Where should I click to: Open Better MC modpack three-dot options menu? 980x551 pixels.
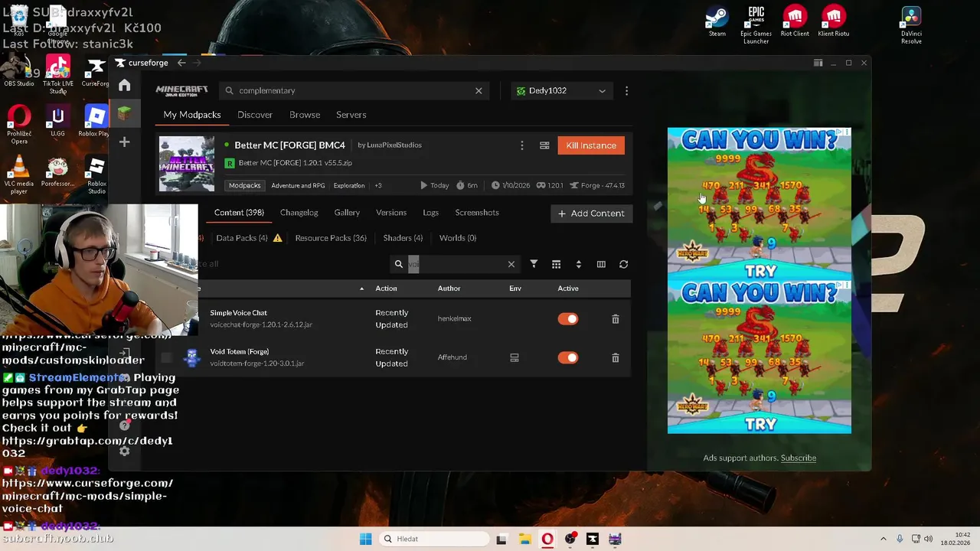pos(522,145)
